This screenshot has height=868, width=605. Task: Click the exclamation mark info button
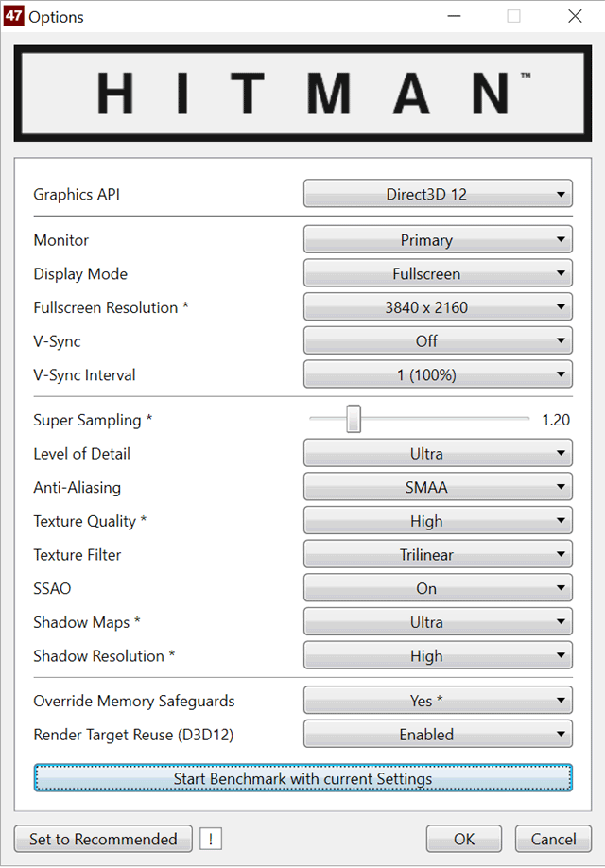(211, 839)
